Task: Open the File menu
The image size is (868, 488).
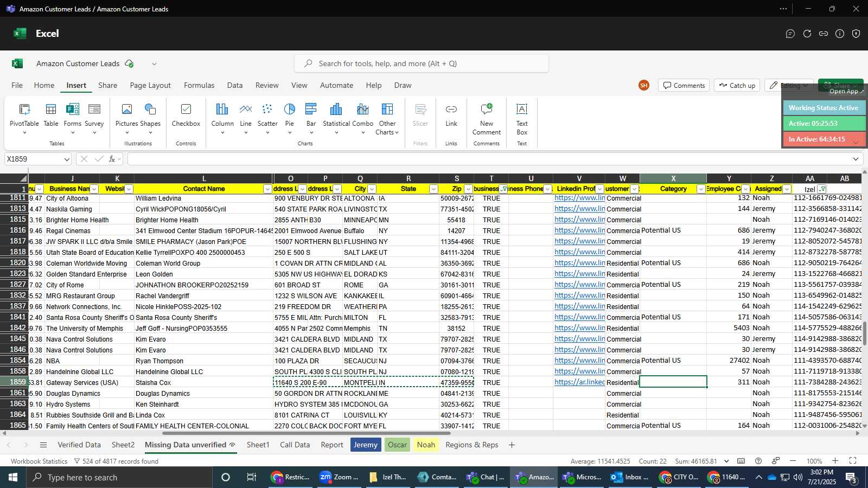Action: pyautogui.click(x=17, y=85)
